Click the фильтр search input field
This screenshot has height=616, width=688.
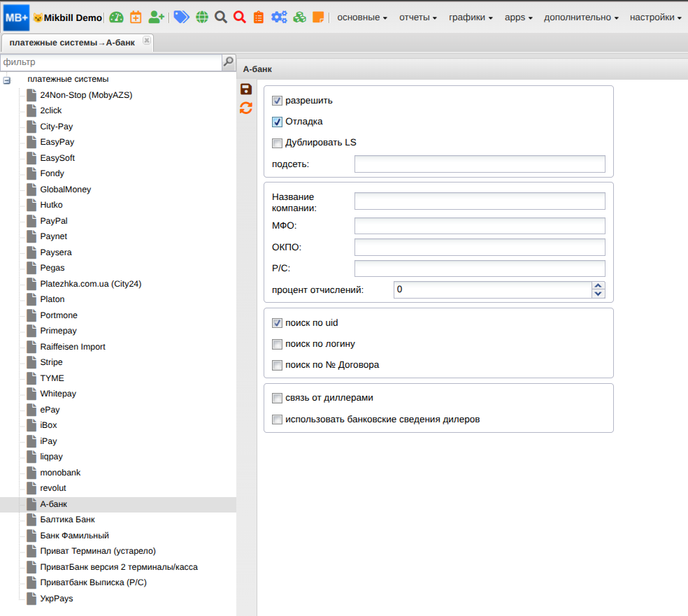(x=111, y=62)
